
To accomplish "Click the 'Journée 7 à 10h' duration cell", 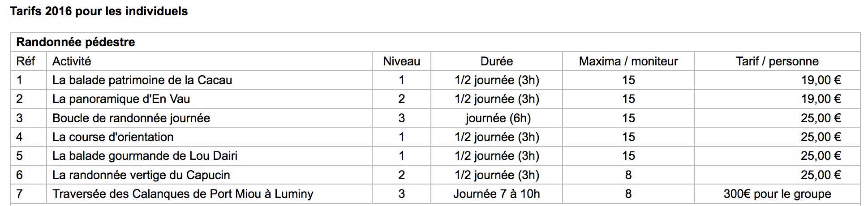I will 496,194.
